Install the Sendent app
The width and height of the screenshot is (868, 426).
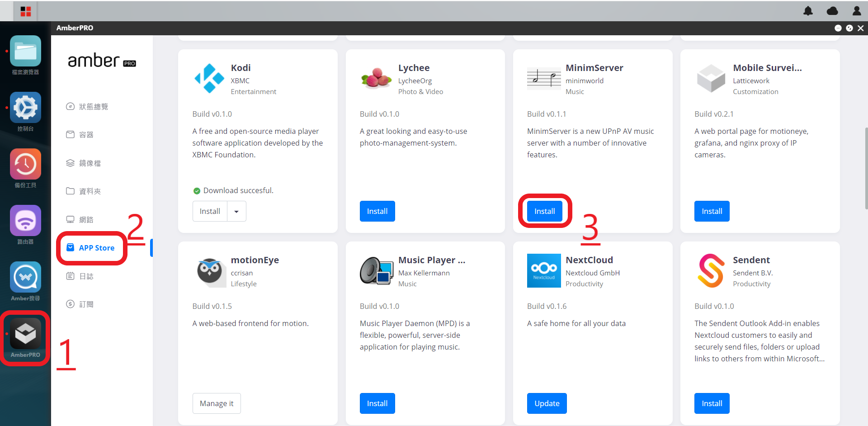point(712,403)
